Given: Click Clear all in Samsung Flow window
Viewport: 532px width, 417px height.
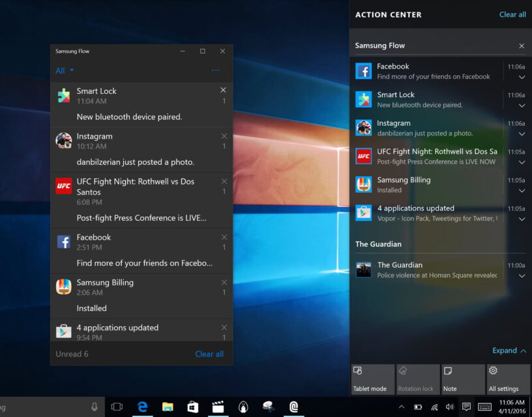Looking at the screenshot, I should pyautogui.click(x=209, y=354).
